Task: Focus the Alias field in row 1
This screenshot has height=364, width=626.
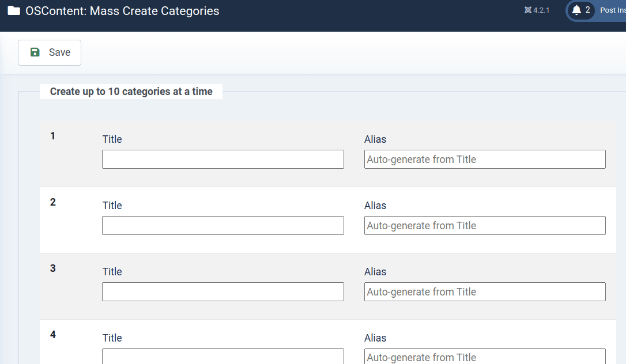Action: point(484,160)
